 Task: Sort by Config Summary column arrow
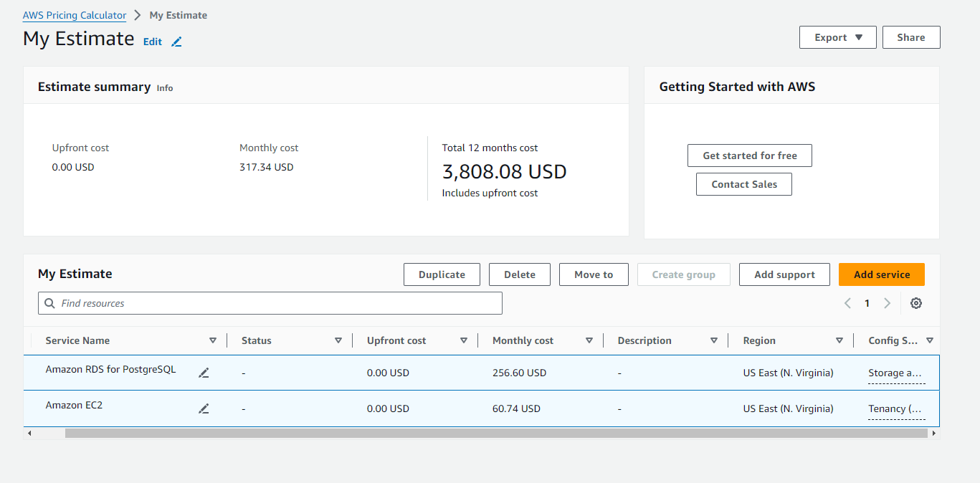(930, 340)
